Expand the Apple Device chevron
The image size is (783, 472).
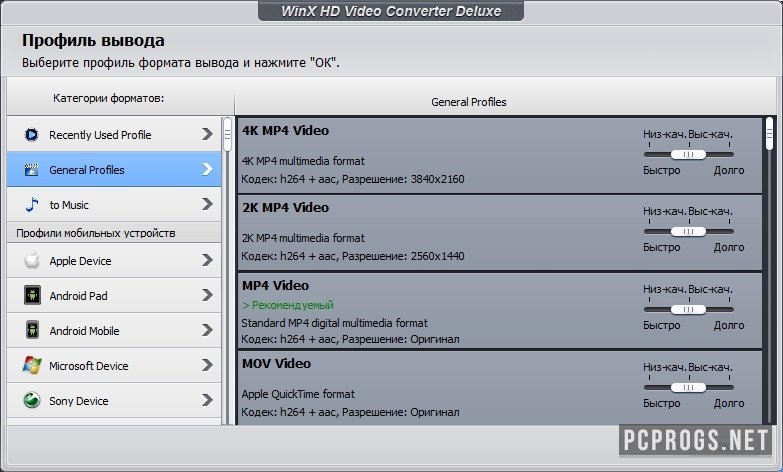tap(207, 260)
